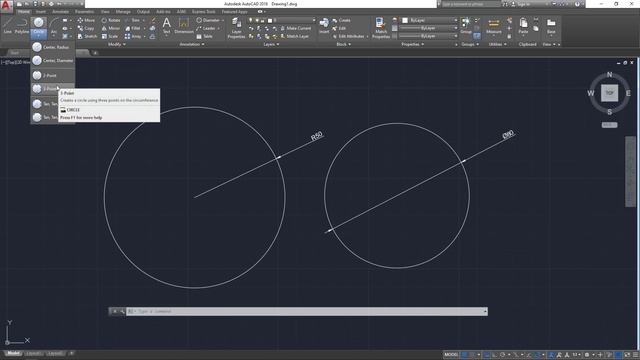Viewport: 640px width, 360px height.
Task: Choose Center, Radius circle option
Action: [53, 47]
